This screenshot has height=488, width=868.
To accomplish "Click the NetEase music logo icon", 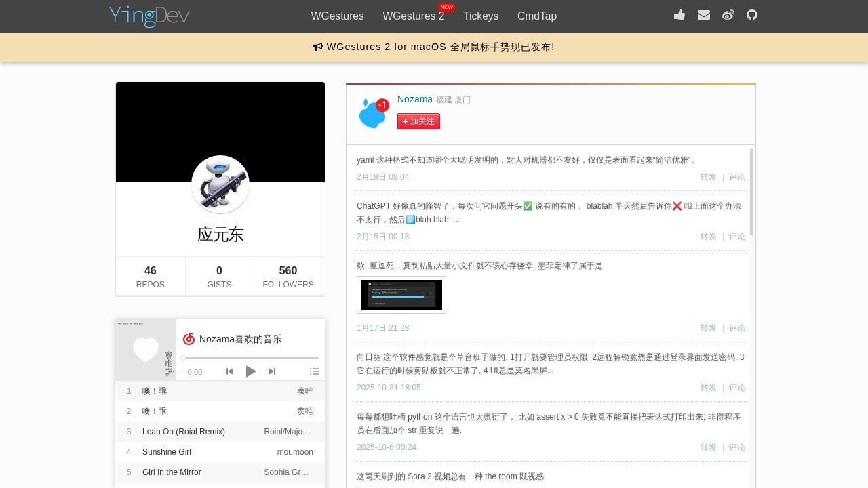I will coord(189,339).
